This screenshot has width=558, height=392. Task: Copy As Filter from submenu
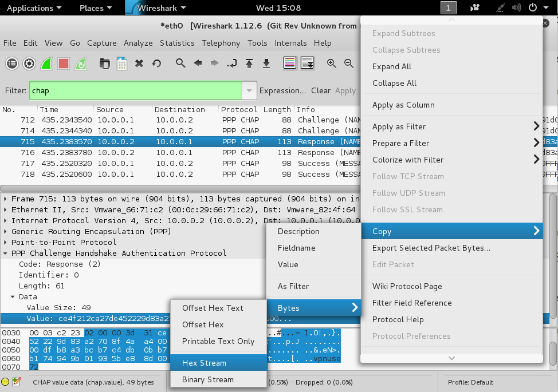(x=314, y=286)
